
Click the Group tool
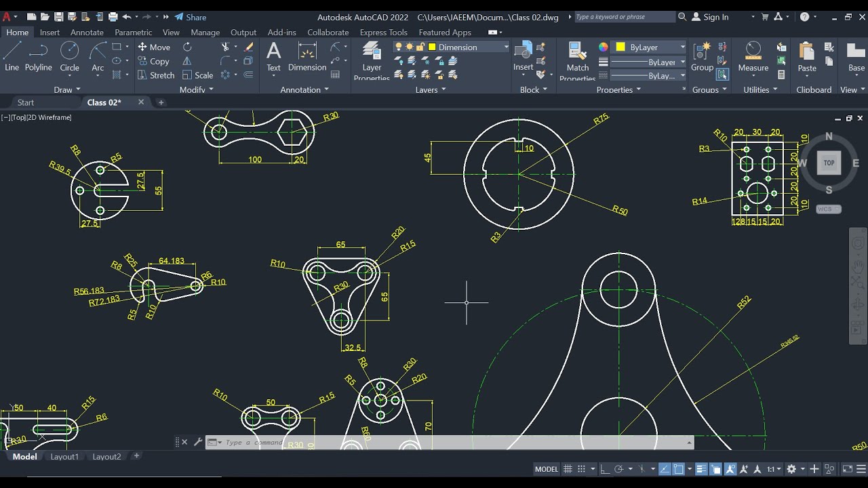[x=702, y=56]
